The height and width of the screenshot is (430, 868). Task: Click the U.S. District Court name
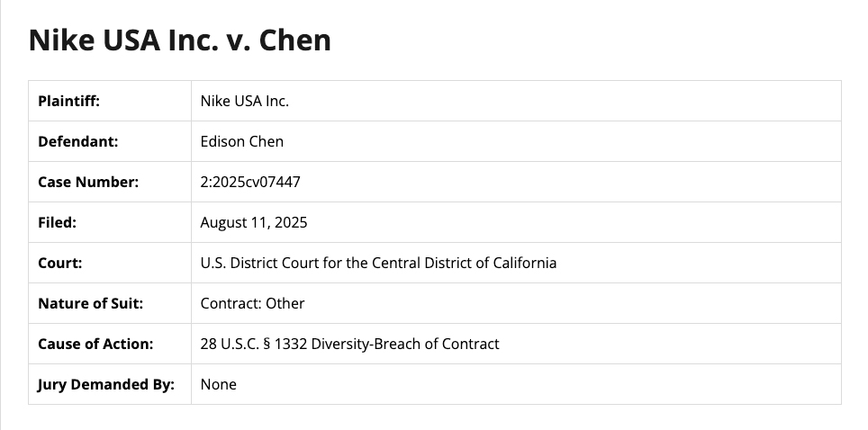[x=378, y=263]
